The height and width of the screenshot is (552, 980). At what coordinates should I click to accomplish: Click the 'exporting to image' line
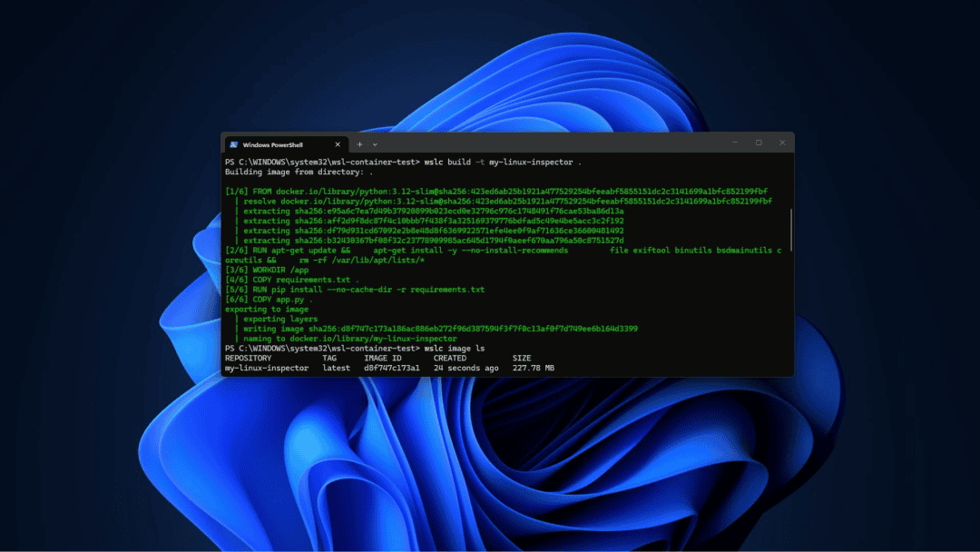click(x=266, y=310)
